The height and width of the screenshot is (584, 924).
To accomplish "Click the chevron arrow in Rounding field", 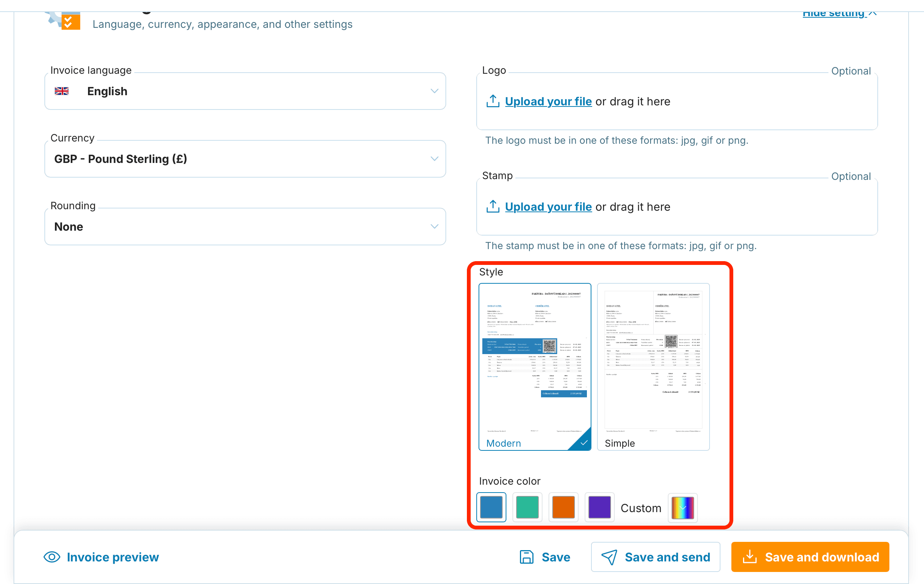I will coord(435,227).
